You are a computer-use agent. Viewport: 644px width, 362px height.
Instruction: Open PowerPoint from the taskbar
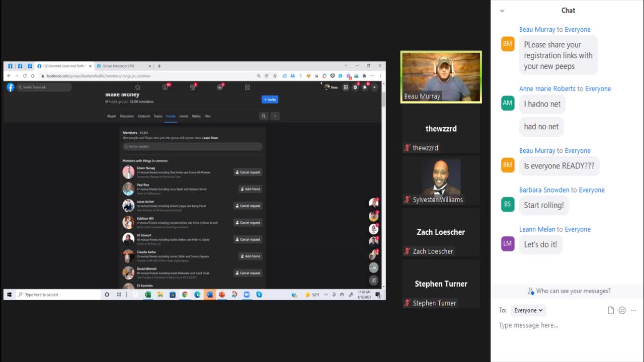click(222, 295)
